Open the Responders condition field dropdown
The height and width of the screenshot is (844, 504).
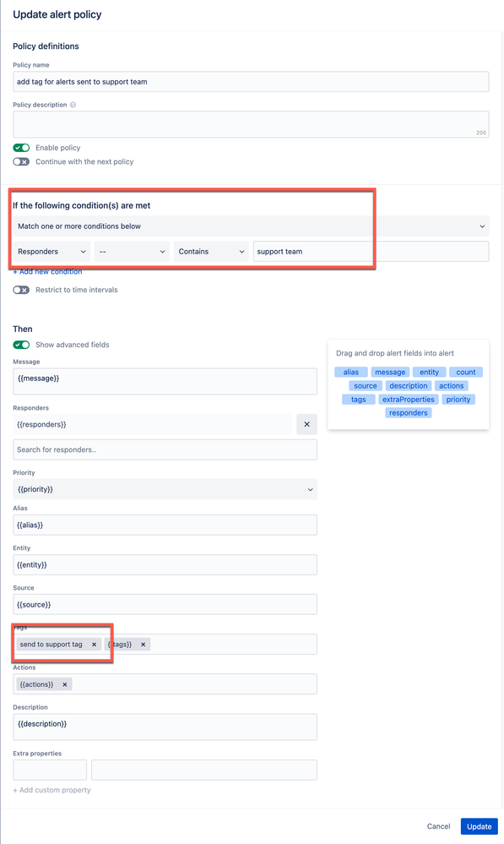coord(51,252)
